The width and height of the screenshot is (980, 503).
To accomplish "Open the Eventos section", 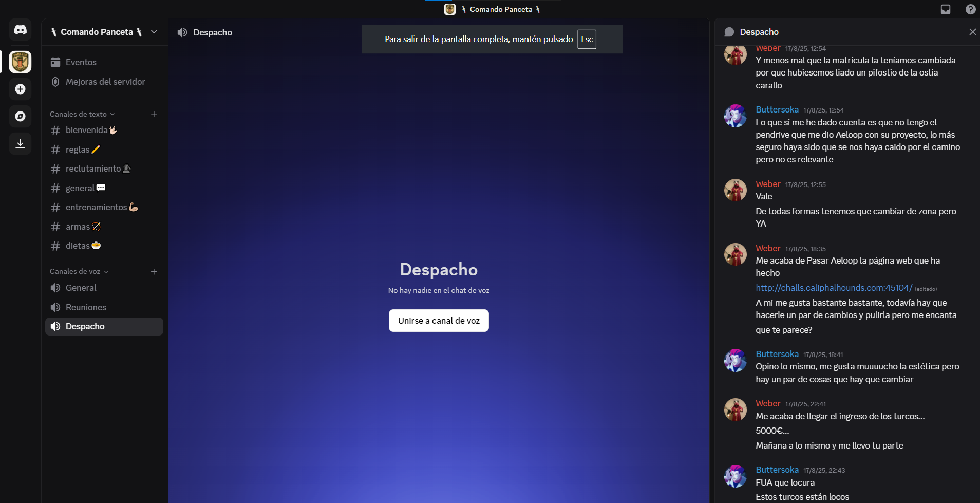I will (104, 62).
